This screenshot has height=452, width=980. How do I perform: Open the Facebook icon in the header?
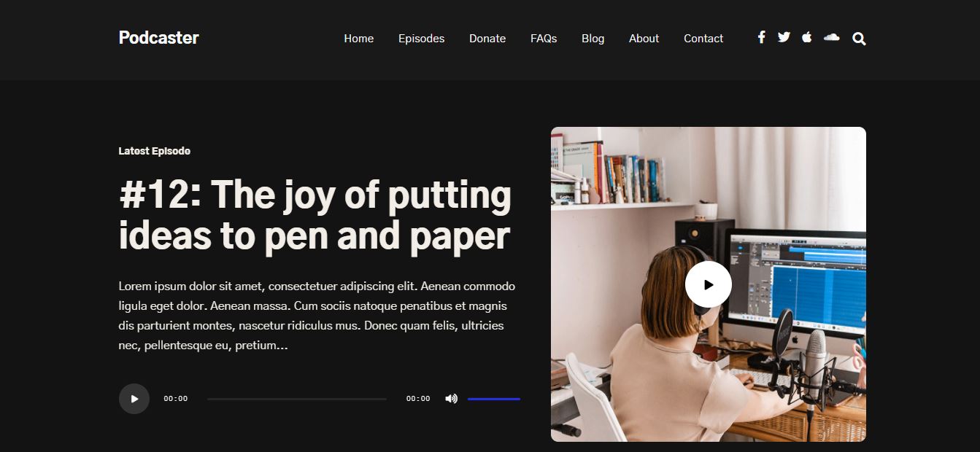(761, 37)
